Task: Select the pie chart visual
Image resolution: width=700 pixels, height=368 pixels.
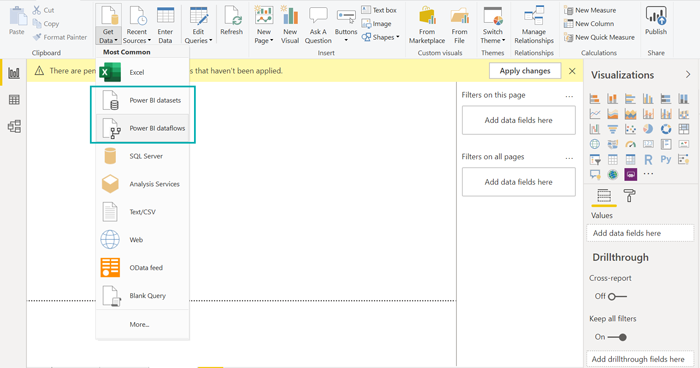Action: (x=648, y=129)
